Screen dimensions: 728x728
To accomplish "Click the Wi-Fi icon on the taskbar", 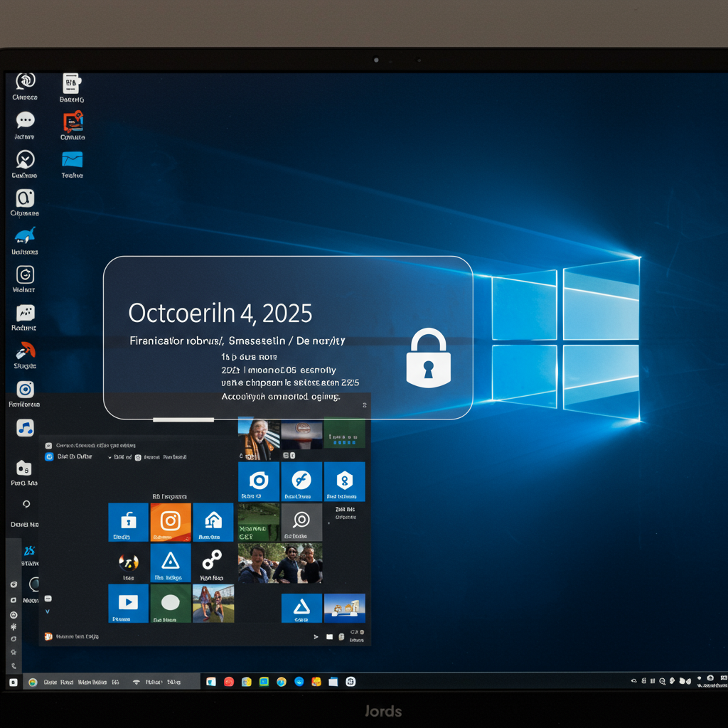I will point(136,682).
